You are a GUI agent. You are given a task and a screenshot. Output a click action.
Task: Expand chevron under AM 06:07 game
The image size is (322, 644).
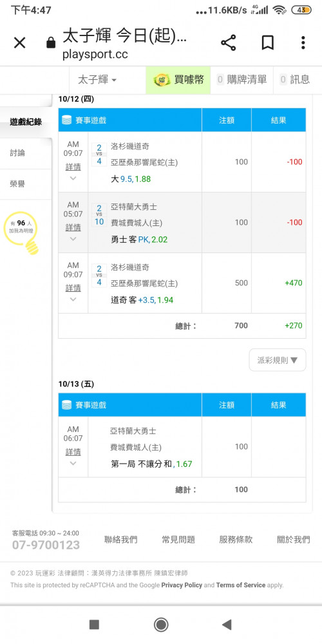(x=73, y=463)
